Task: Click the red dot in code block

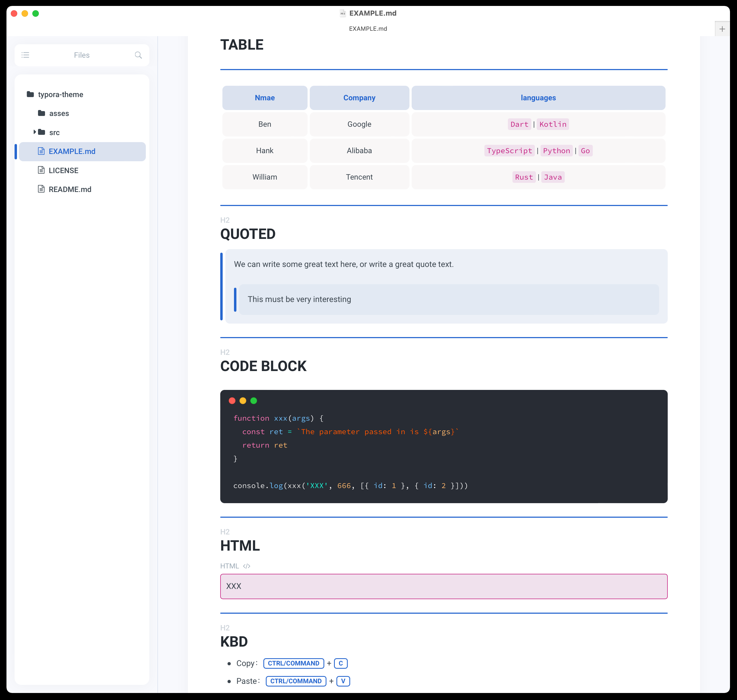Action: click(232, 401)
